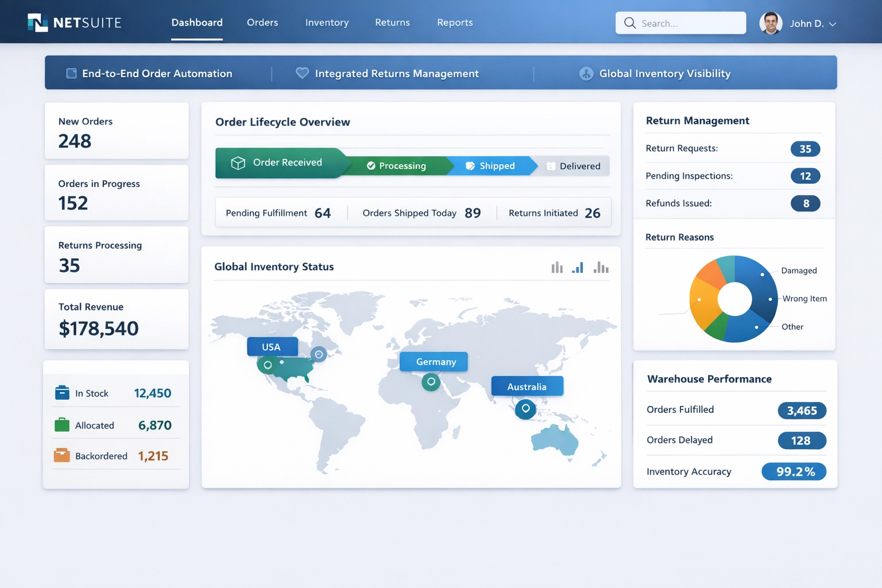Image resolution: width=882 pixels, height=588 pixels.
Task: Open the Reports section
Action: click(455, 22)
